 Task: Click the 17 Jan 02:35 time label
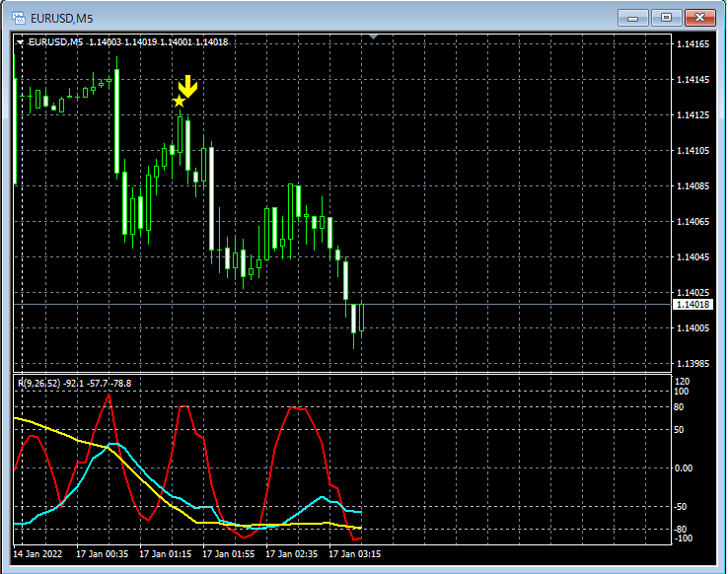(x=292, y=553)
